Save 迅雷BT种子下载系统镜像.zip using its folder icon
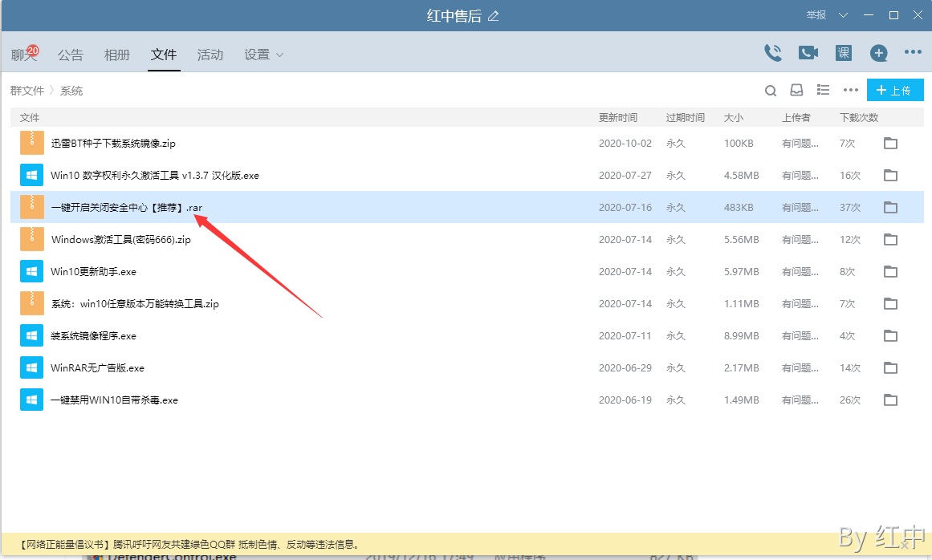The width and height of the screenshot is (932, 560). pyautogui.click(x=889, y=143)
